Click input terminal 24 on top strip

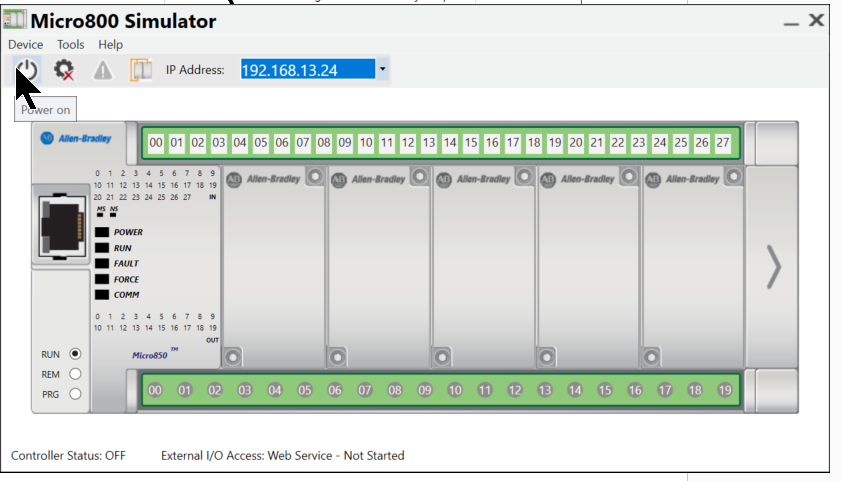pos(660,143)
